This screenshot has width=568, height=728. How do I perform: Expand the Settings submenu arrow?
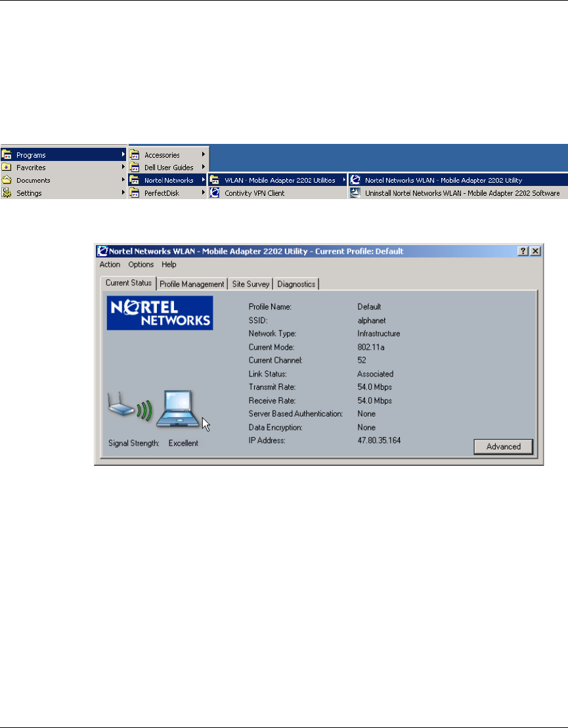click(x=123, y=193)
